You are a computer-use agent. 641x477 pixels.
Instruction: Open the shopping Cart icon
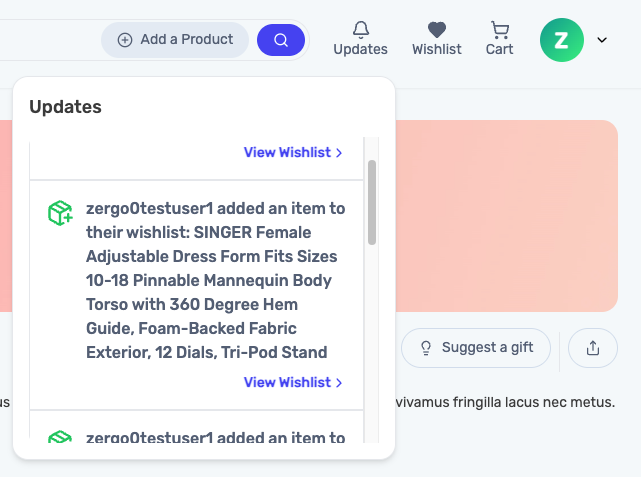tap(500, 30)
